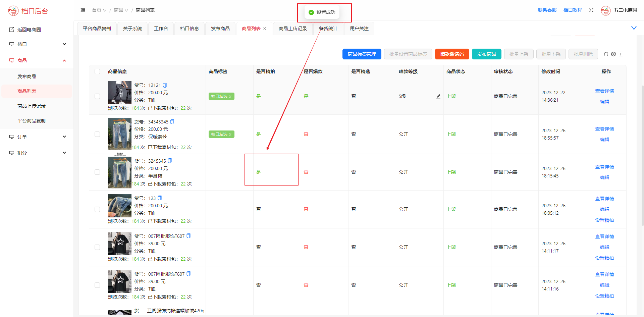Click 设置精拍 for item 123
This screenshot has width=644, height=317.
pos(605,220)
